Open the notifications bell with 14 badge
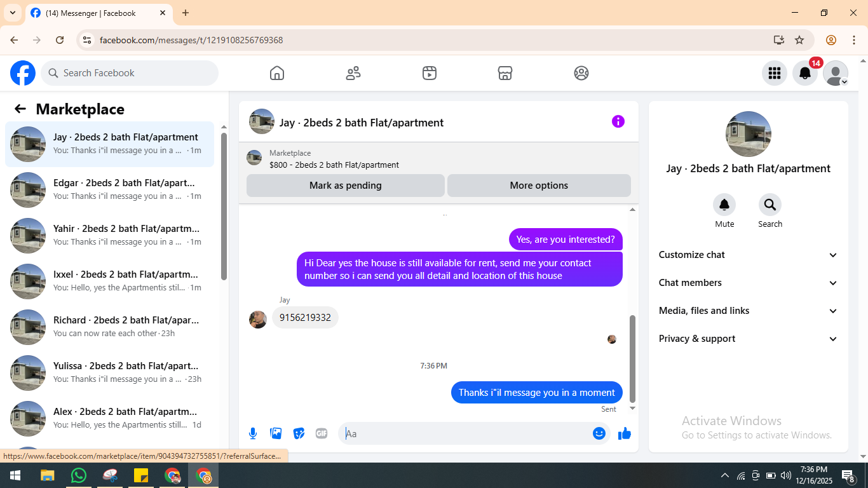Image resolution: width=868 pixels, height=488 pixels. click(x=805, y=73)
